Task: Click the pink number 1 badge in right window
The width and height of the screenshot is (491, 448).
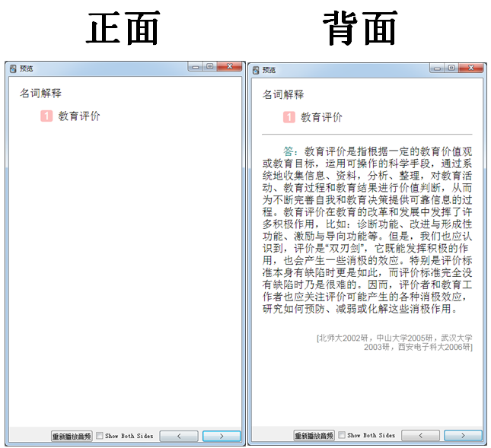Action: [289, 117]
